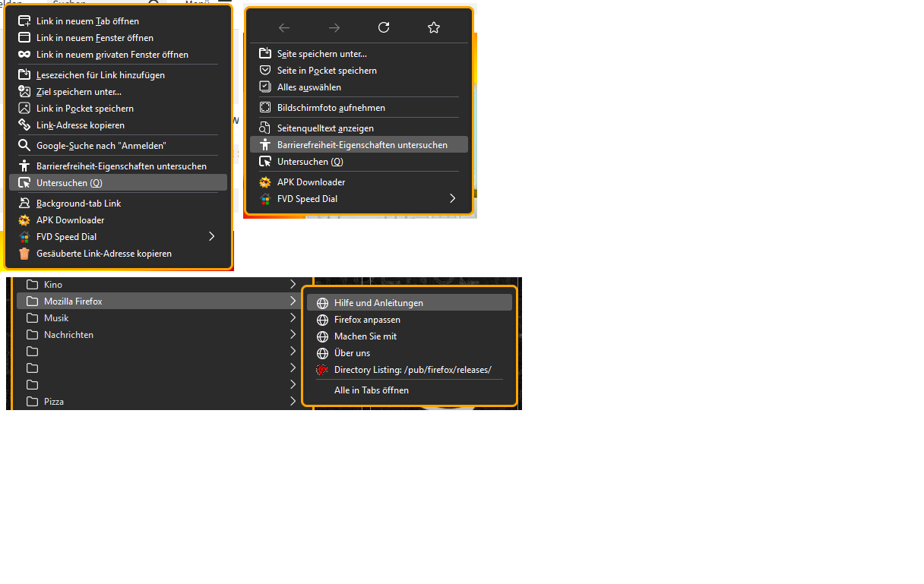
Task: Click 'Alles auswählen' entry
Action: pos(359,87)
